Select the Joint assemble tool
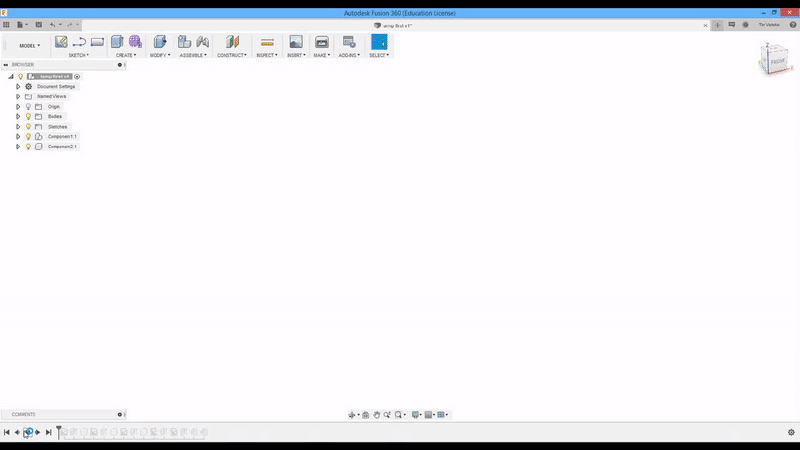 (203, 42)
